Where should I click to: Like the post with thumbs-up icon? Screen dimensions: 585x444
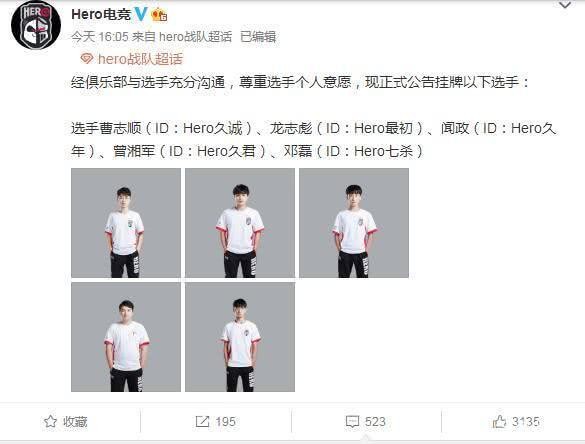(x=499, y=422)
